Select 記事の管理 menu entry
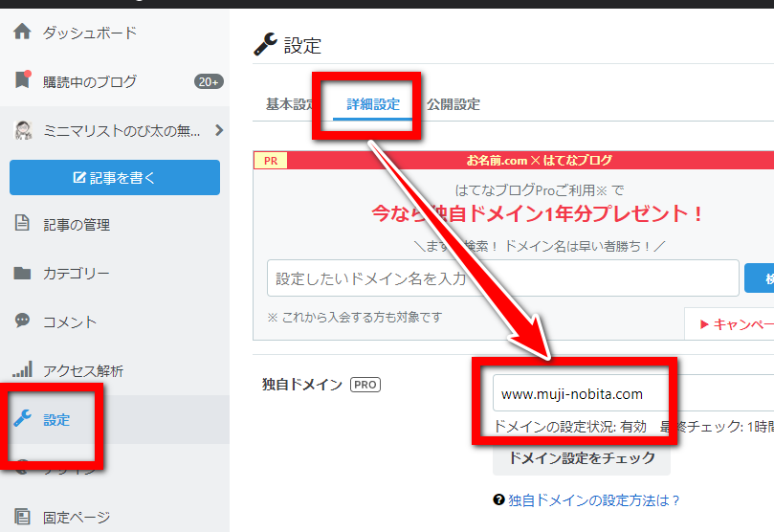This screenshot has height=532, width=774. (x=77, y=225)
